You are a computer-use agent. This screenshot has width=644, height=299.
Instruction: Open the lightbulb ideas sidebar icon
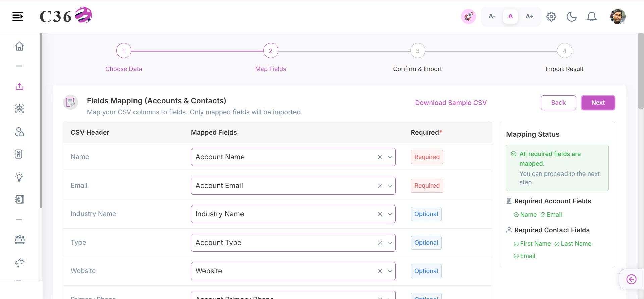pos(19,177)
